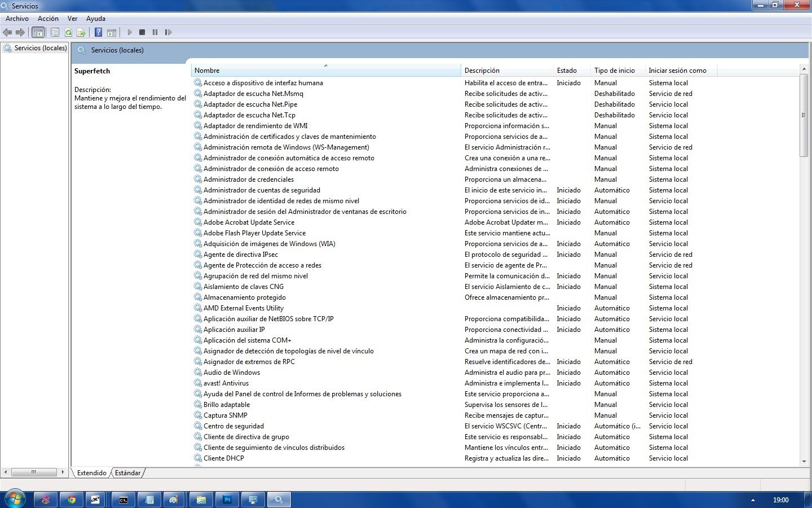The width and height of the screenshot is (812, 508).
Task: Open the properties dialog icon on the toolbar
Action: point(55,32)
